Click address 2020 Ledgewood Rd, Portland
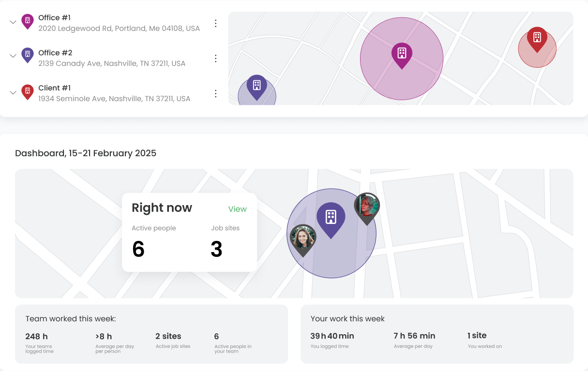 click(119, 29)
